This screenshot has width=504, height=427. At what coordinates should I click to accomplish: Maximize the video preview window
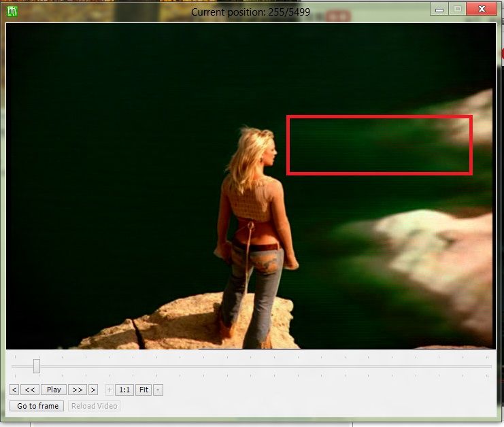[x=458, y=9]
